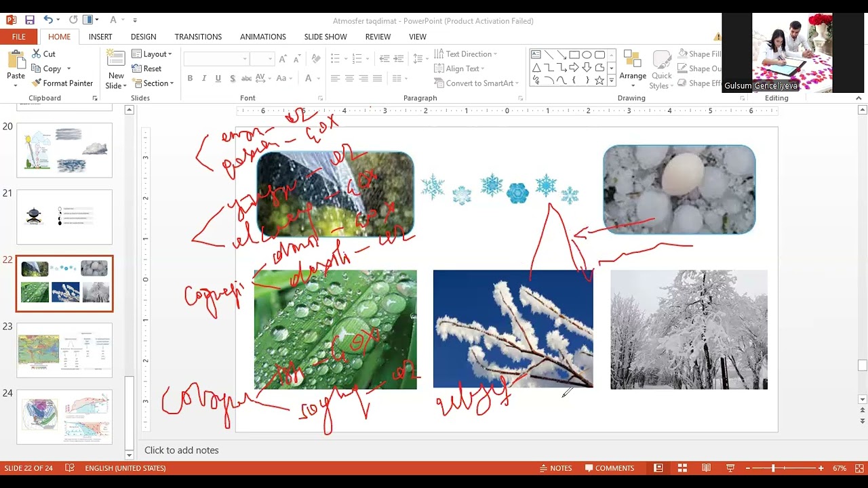Toggle Align Left paragraph
This screenshot has width=868, height=488.
pos(335,79)
